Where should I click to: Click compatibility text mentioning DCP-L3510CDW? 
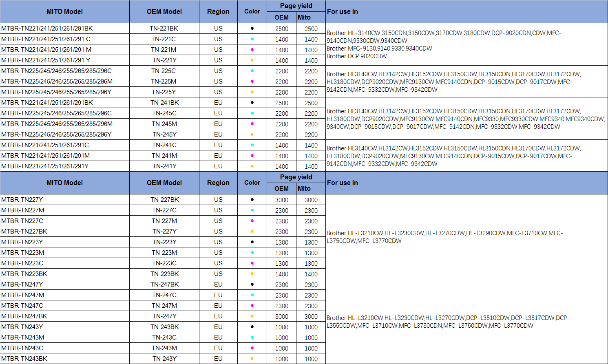[x=448, y=322]
